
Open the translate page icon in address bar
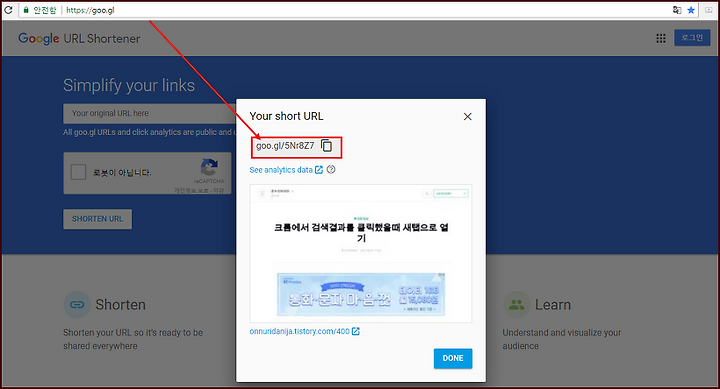677,10
